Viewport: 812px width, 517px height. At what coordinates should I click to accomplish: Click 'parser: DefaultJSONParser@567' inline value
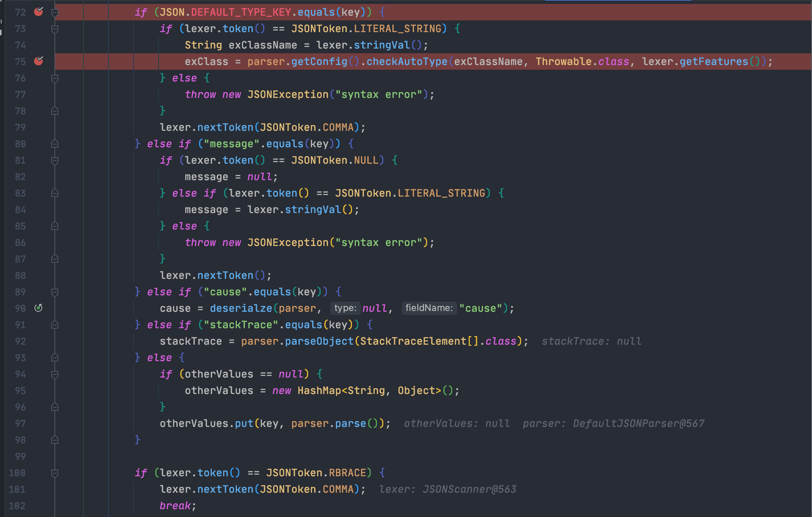click(614, 423)
